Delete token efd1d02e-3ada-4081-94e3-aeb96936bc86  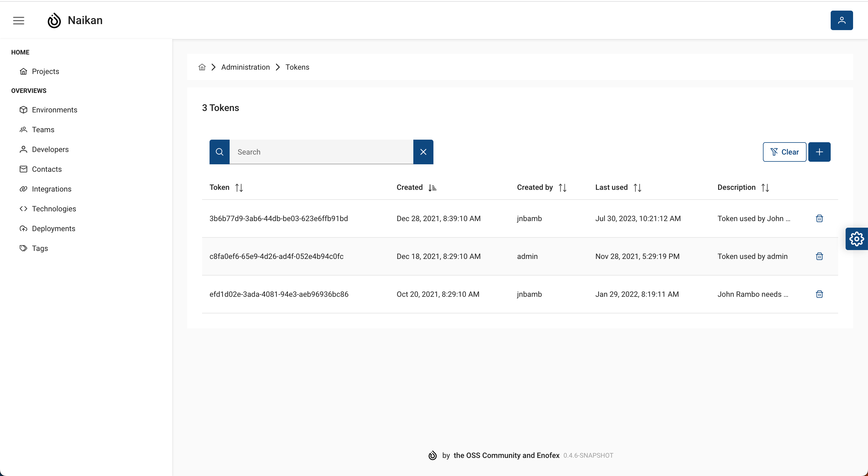click(819, 294)
